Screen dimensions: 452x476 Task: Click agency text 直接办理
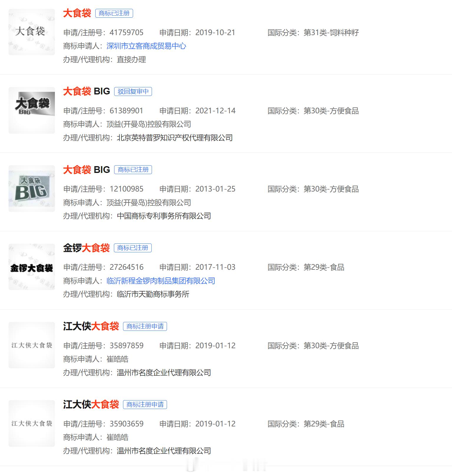pos(132,60)
